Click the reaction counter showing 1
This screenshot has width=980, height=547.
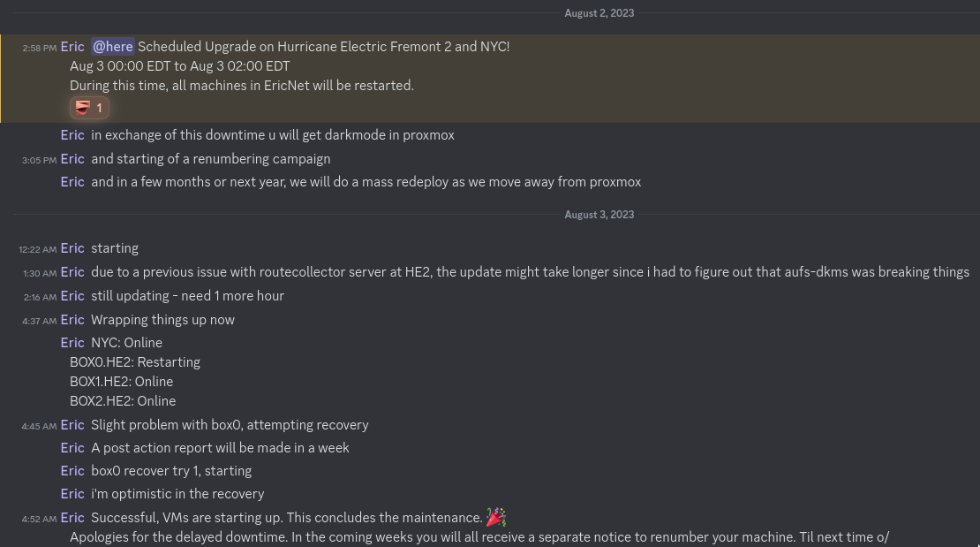pyautogui.click(x=99, y=108)
